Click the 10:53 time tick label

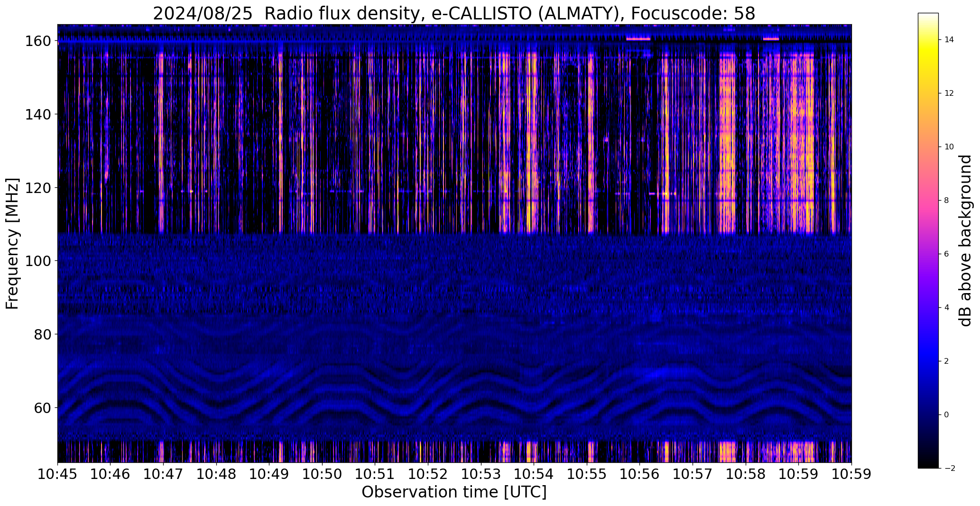pyautogui.click(x=481, y=474)
